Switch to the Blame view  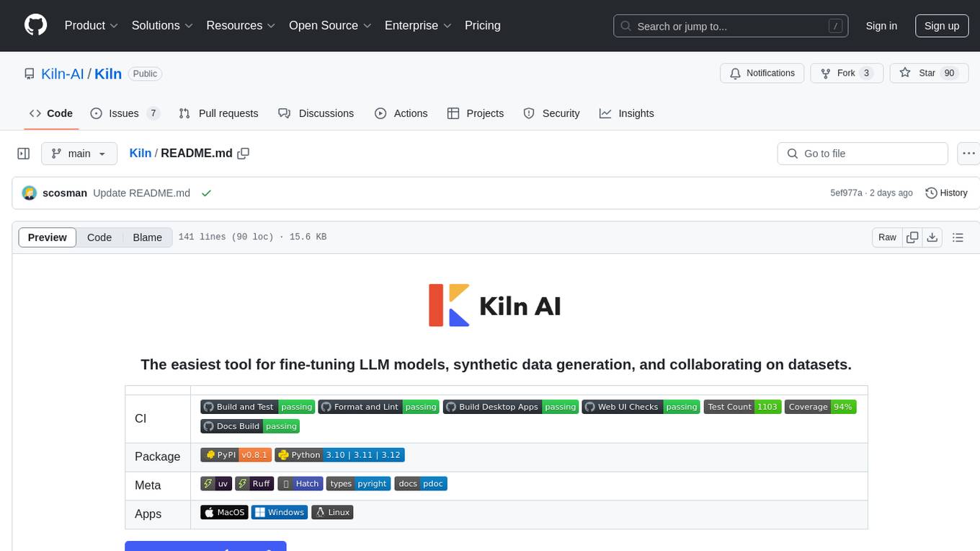click(148, 237)
